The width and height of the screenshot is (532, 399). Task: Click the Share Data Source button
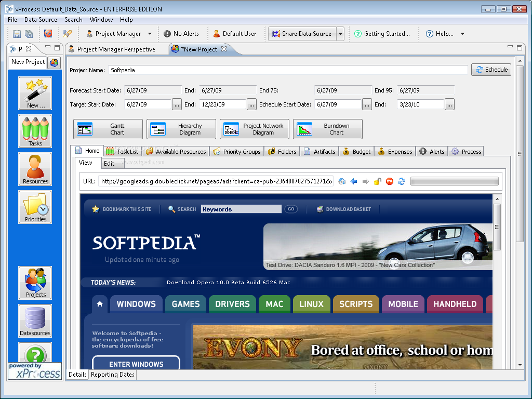(x=303, y=34)
